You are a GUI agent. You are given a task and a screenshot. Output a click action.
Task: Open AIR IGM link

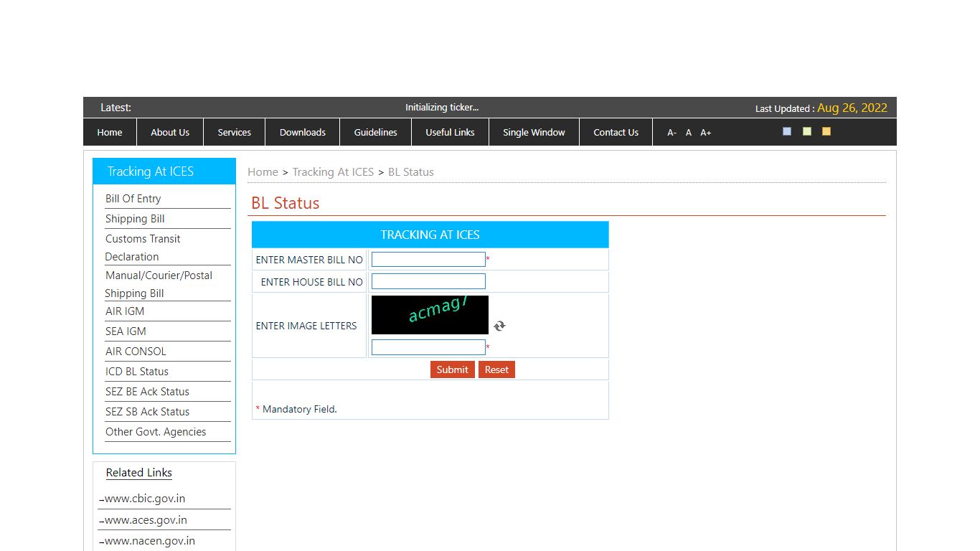tap(125, 311)
